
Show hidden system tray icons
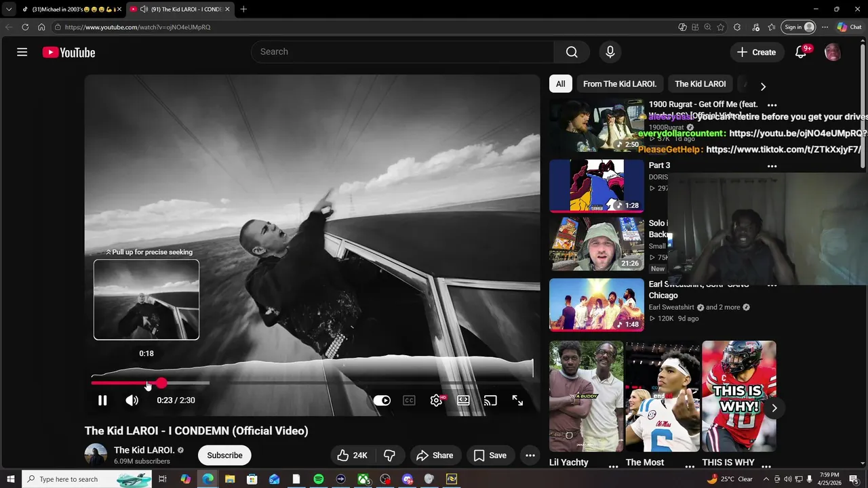(x=766, y=479)
